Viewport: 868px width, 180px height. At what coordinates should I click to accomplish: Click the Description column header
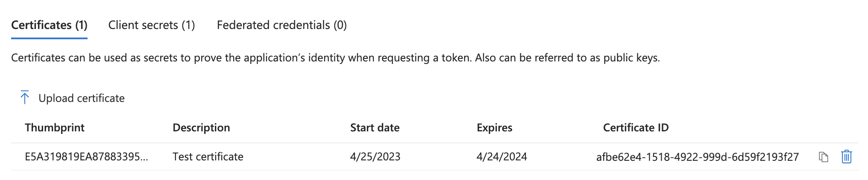201,128
